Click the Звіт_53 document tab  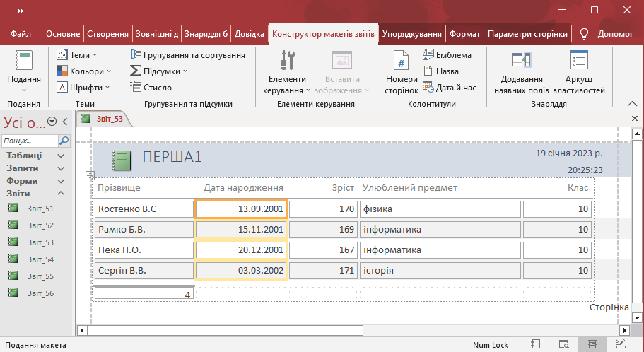click(x=103, y=119)
